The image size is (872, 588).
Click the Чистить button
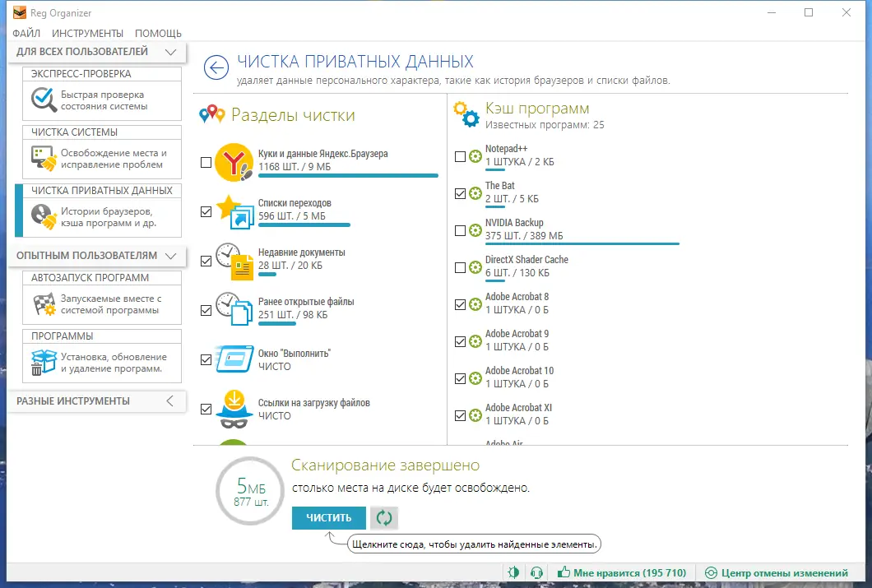(329, 518)
